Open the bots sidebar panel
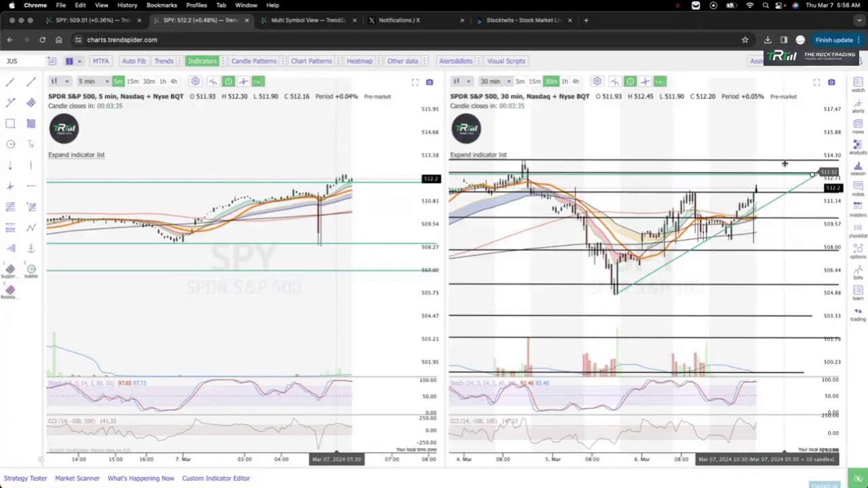This screenshot has height=488, width=868. (858, 272)
